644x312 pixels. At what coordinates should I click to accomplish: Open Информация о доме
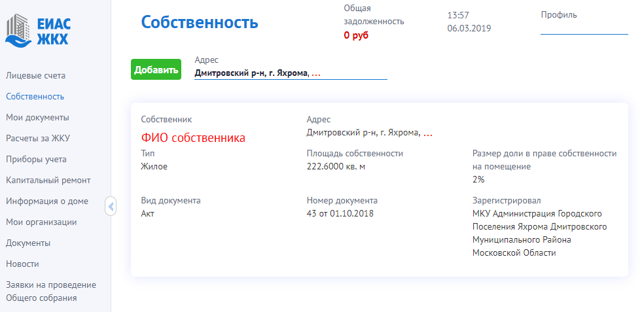coord(47,201)
